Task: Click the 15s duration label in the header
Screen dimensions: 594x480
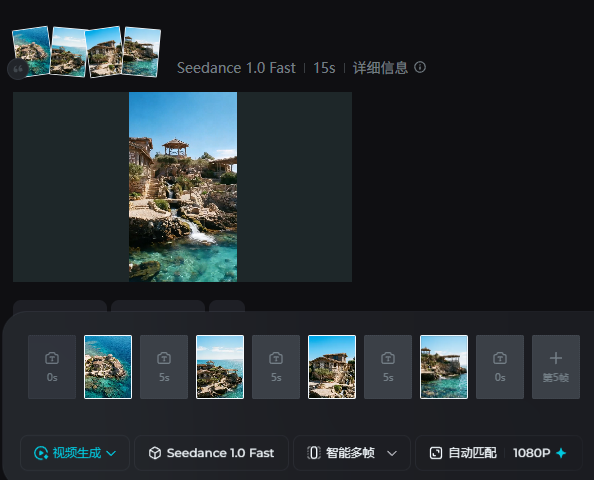Action: coord(324,68)
